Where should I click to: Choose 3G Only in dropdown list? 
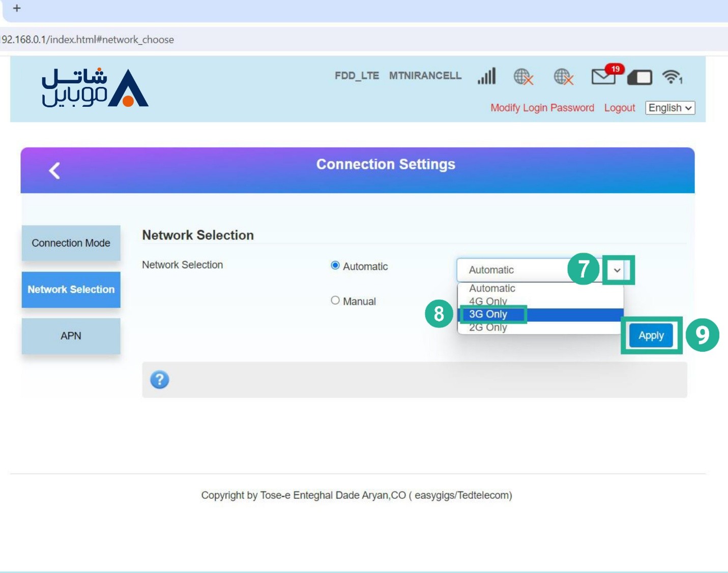[540, 314]
